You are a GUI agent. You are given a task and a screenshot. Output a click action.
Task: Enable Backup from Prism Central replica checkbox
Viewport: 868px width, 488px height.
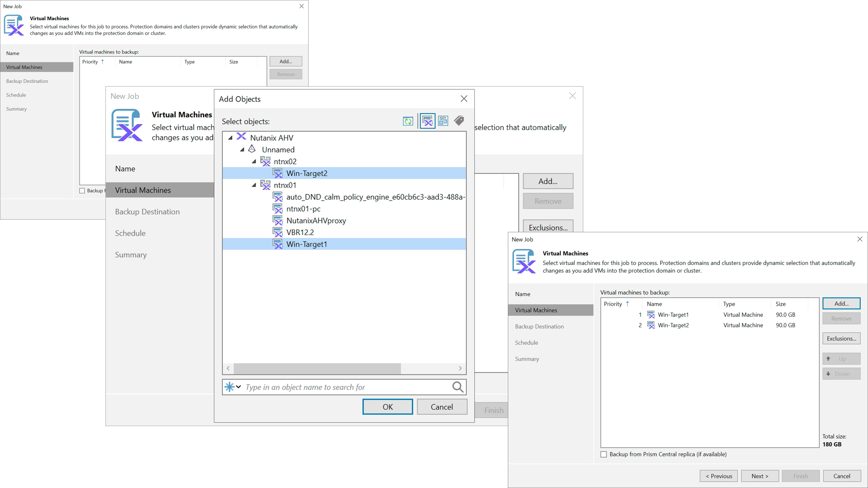(604, 455)
